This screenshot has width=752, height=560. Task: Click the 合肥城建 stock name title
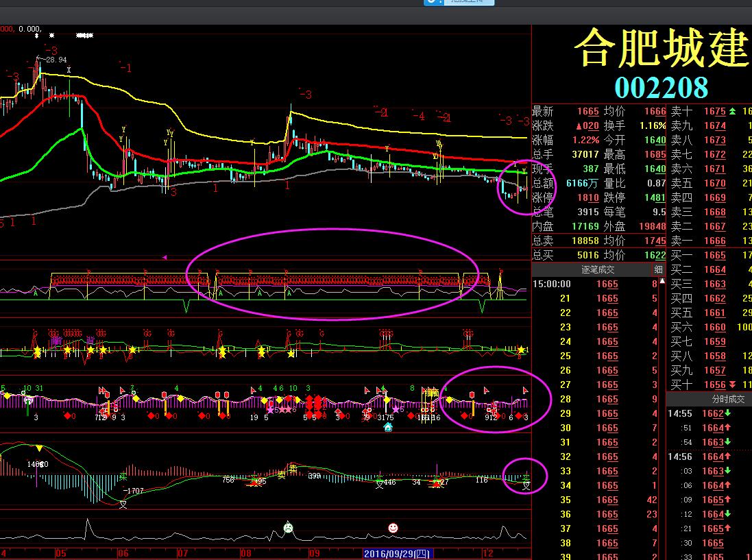662,49
